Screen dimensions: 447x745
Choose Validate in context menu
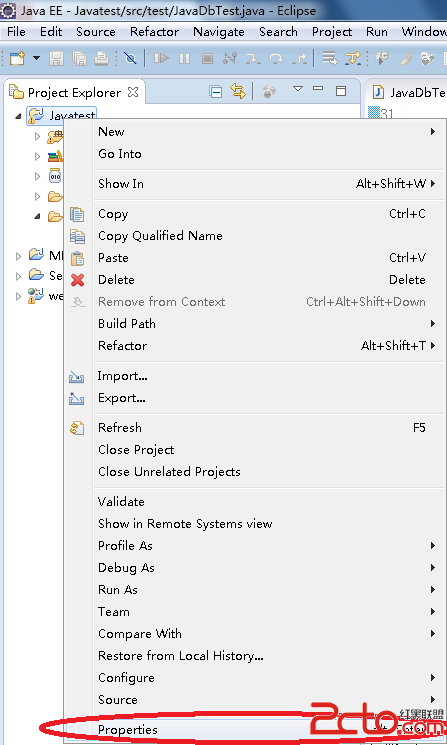tap(254, 502)
